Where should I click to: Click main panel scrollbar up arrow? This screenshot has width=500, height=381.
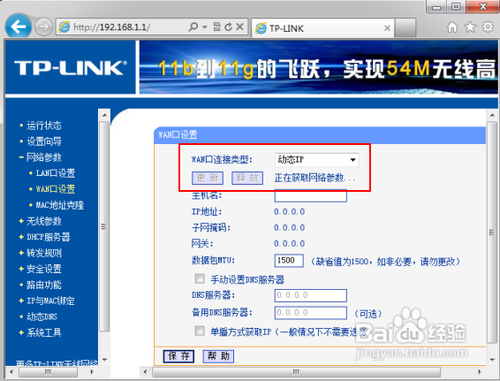492,115
